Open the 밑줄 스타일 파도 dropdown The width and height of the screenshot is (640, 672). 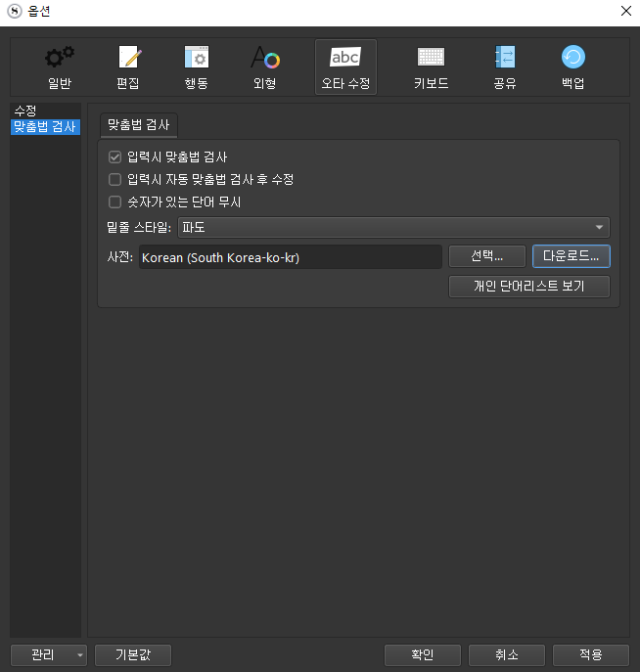pyautogui.click(x=393, y=227)
